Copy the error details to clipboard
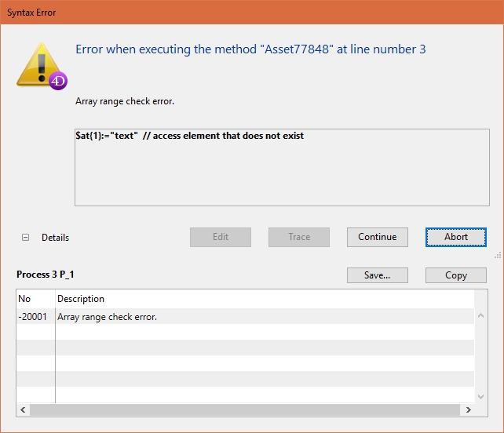504x433 pixels. click(x=455, y=275)
